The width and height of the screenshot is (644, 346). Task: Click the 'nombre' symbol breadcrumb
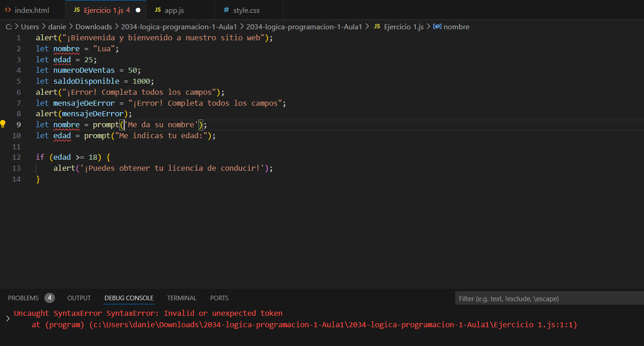click(x=456, y=27)
